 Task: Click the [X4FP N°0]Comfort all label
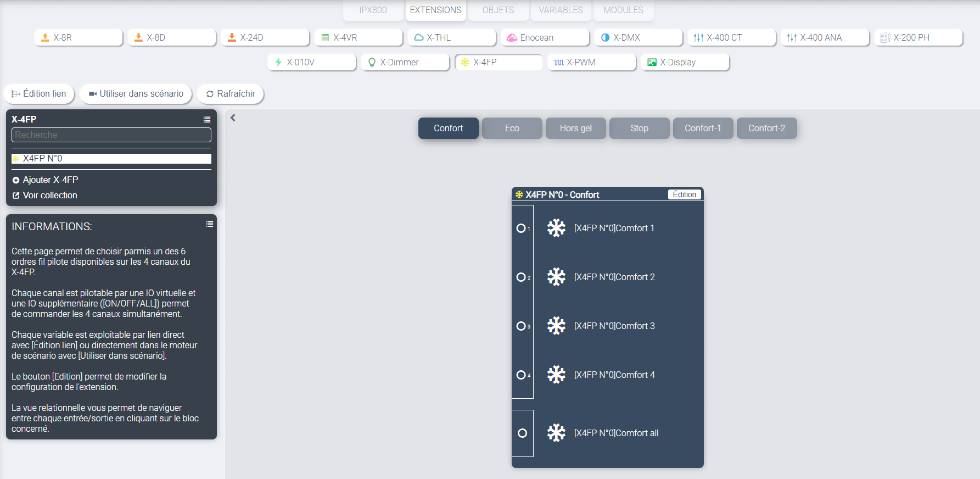coord(616,433)
